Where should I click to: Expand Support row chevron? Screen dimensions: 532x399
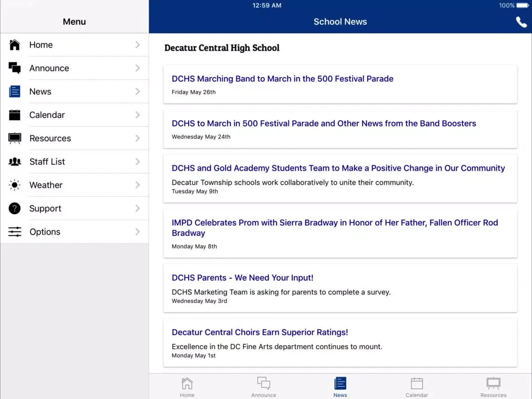pos(137,208)
